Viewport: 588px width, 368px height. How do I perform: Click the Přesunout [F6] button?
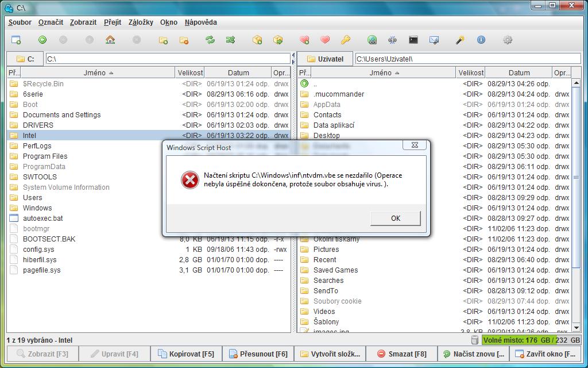point(258,354)
